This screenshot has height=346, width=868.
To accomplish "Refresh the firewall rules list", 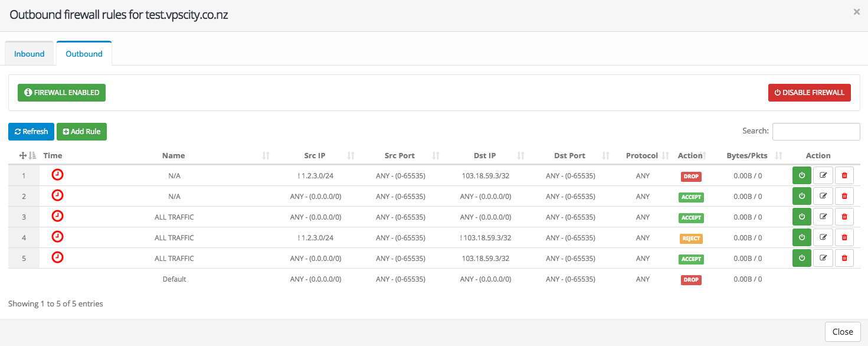I will tap(31, 132).
